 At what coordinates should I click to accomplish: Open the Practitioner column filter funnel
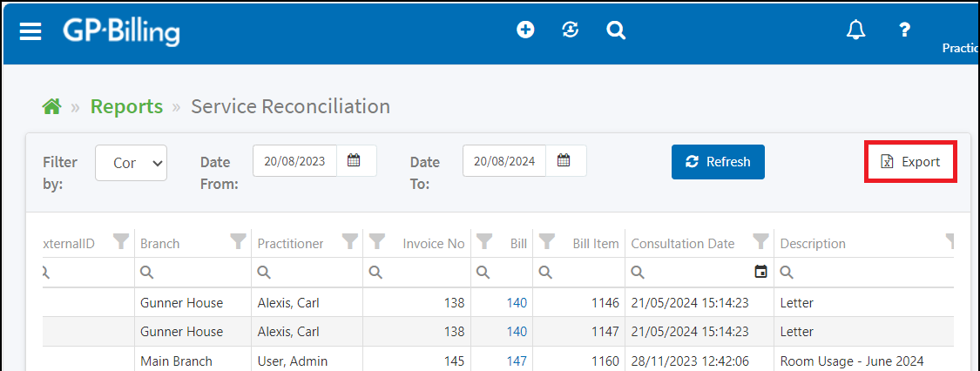(x=350, y=242)
